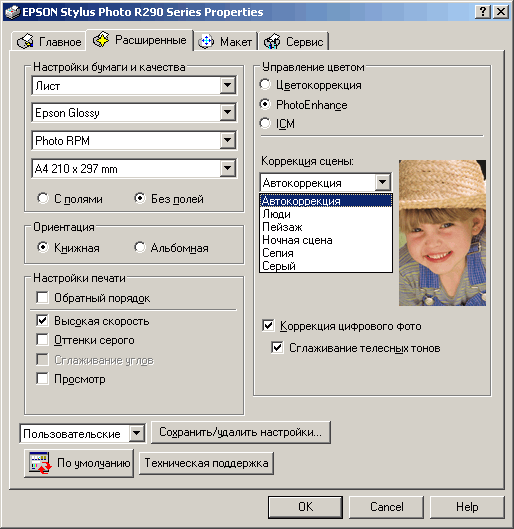Screen dimensions: 514x529
Task: Click the Сохранить/удалить настройки button
Action: (x=240, y=432)
